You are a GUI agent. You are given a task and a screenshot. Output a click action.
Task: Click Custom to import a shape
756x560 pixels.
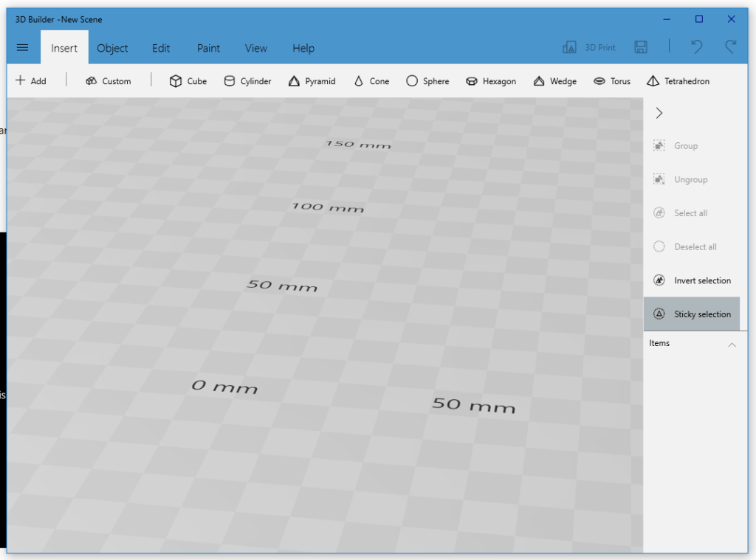(108, 81)
